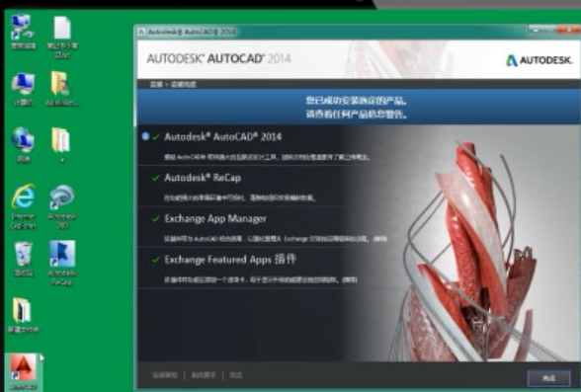The width and height of the screenshot is (581, 392).
Task: Click the AUTODESK AUTOCAD 2014 header title
Action: click(218, 58)
